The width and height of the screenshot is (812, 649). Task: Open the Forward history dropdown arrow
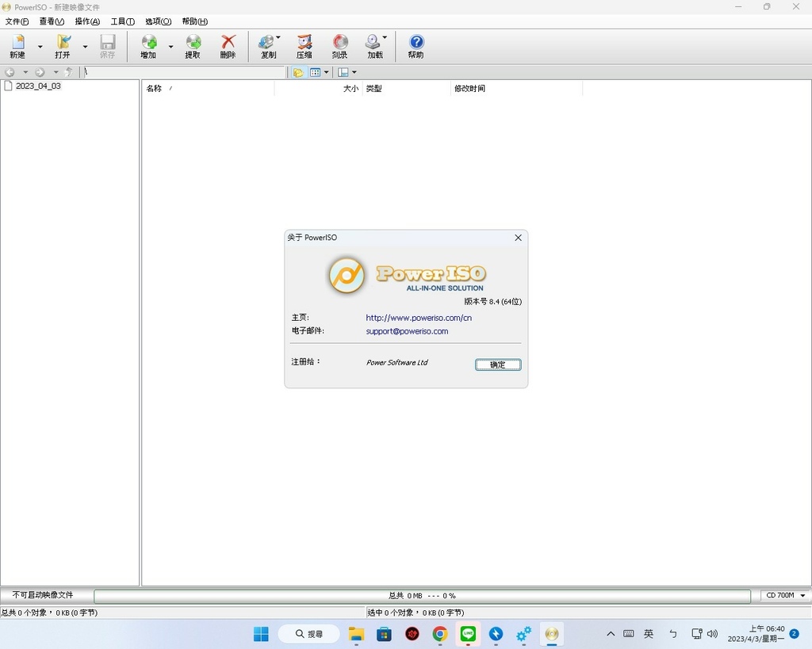[x=56, y=72]
